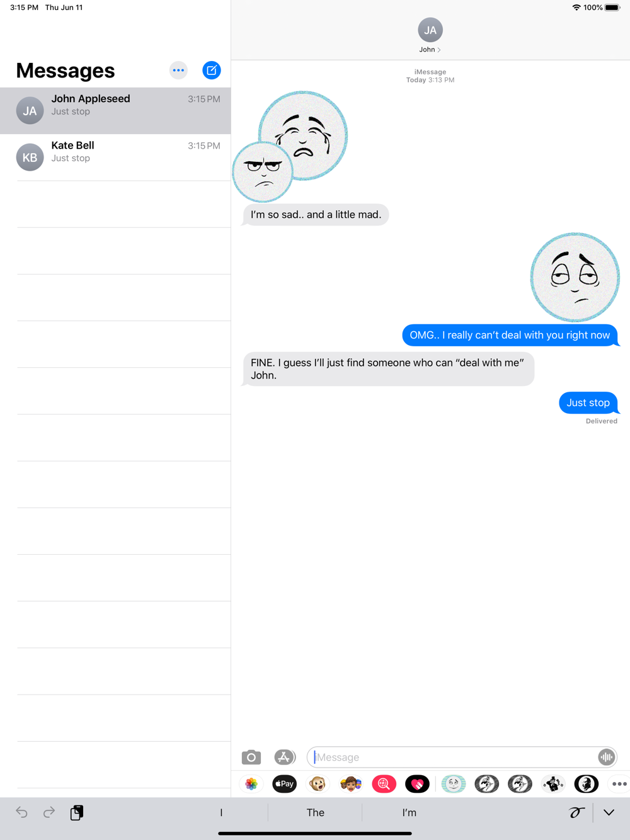Insert the "I'm" word suggestion
Screen dimensions: 630x840
click(409, 812)
